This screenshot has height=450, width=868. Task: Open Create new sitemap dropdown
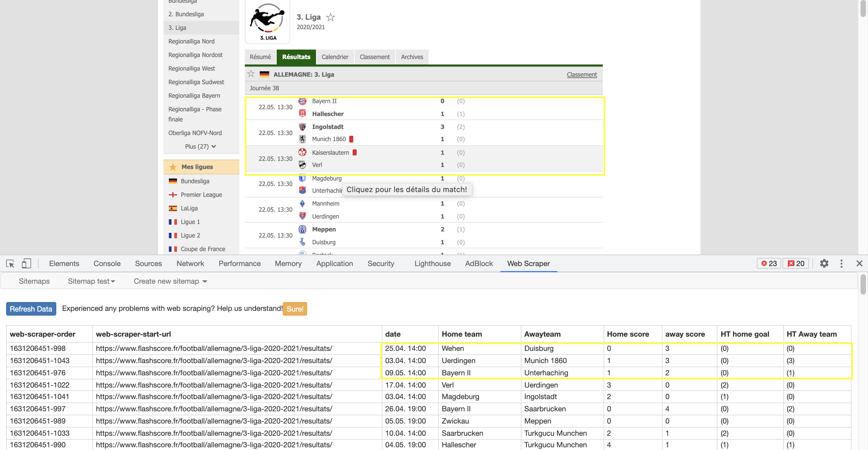click(170, 281)
